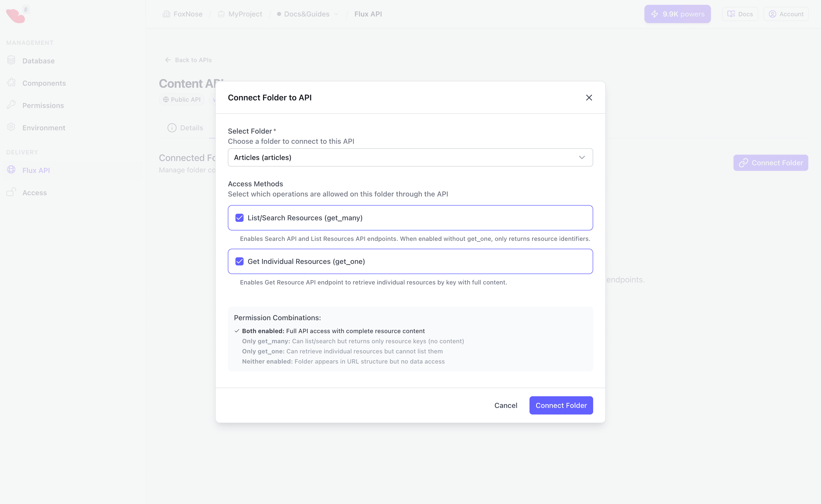The image size is (821, 504).
Task: Open the Account menu
Action: click(786, 14)
